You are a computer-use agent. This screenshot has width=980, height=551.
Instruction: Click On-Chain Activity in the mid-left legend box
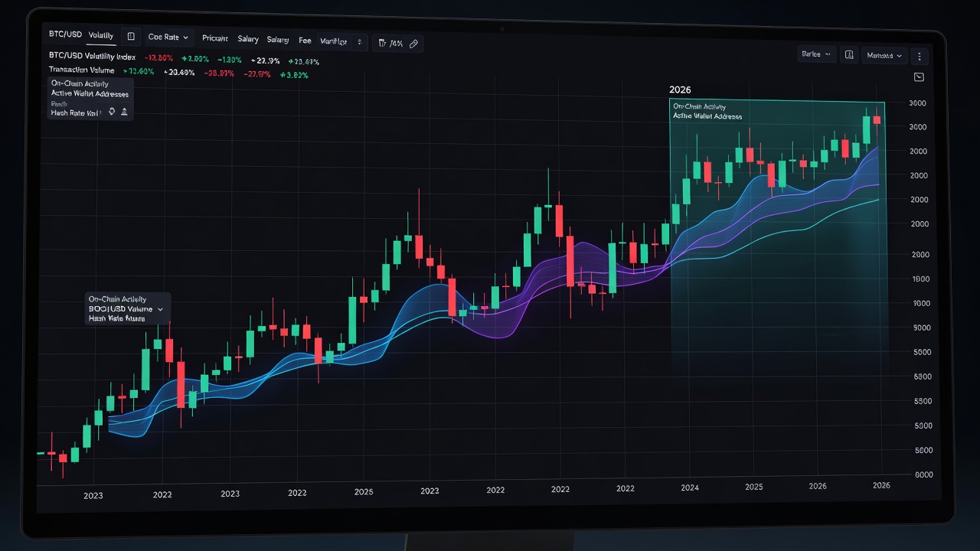click(117, 299)
